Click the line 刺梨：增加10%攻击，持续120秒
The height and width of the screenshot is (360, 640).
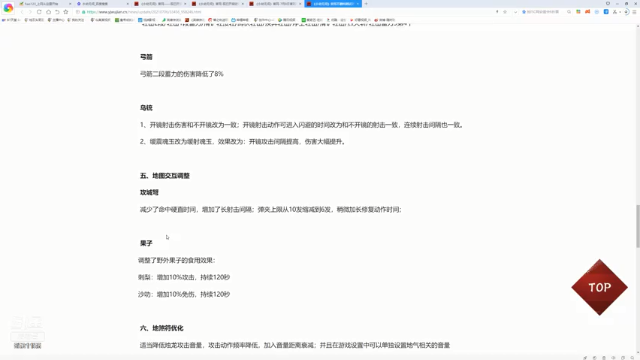click(184, 277)
